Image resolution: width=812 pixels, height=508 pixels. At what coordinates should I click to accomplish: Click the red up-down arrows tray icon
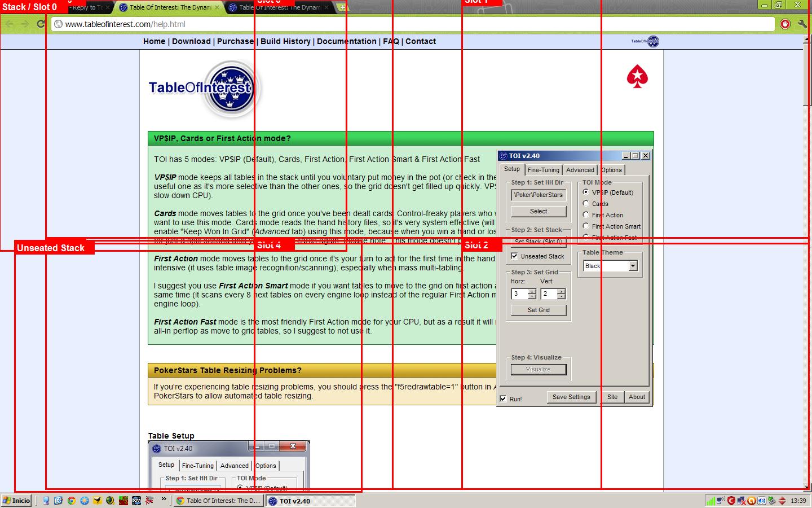tap(782, 501)
